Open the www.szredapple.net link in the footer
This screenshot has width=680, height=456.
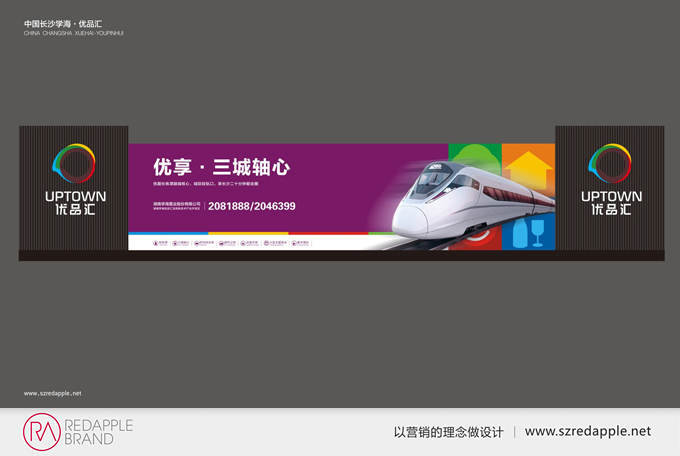(588, 431)
